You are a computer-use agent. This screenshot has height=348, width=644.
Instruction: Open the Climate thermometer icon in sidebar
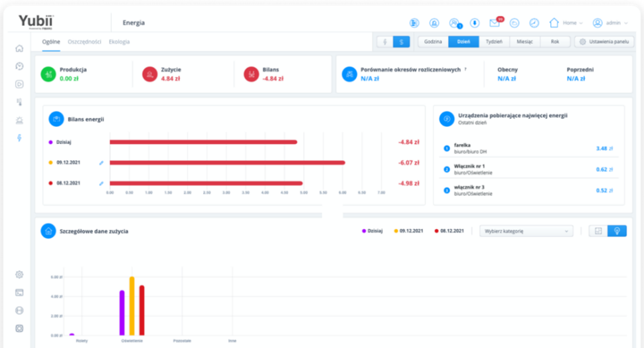point(19,102)
